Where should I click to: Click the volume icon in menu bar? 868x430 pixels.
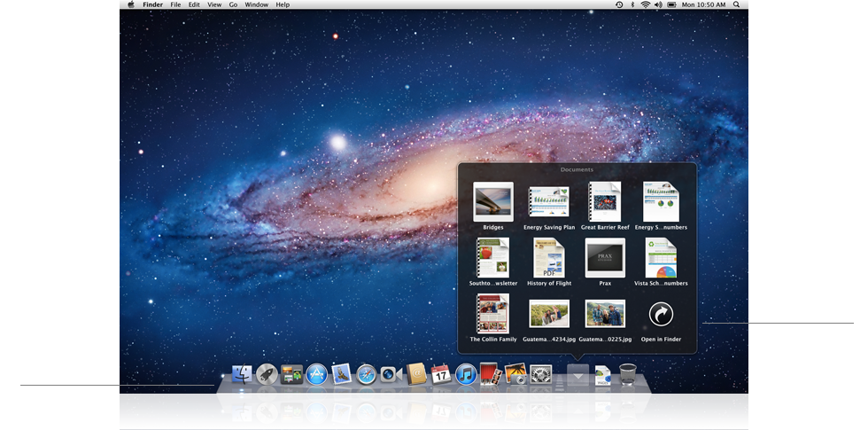point(658,4)
